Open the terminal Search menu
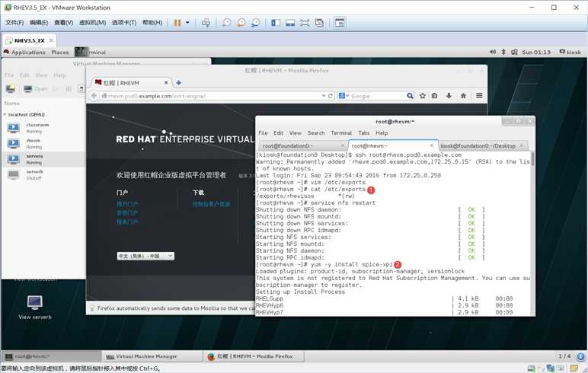588x373 pixels. (316, 132)
